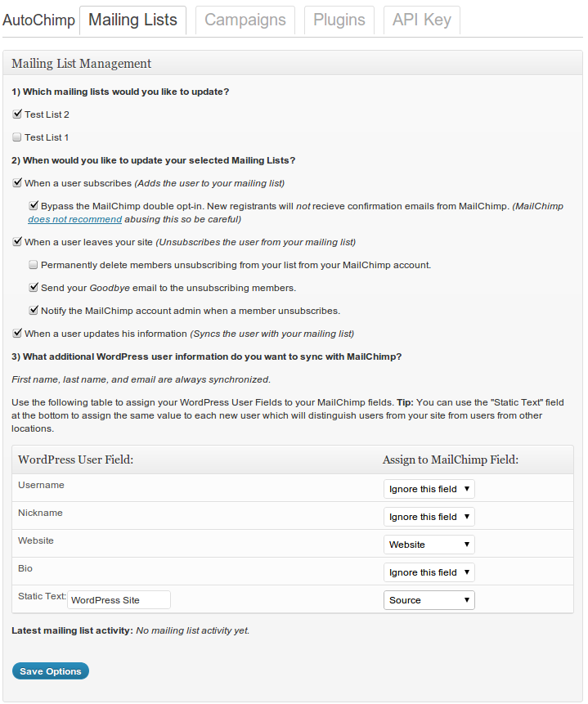
Task: Click the Static Text input field
Action: click(x=119, y=600)
